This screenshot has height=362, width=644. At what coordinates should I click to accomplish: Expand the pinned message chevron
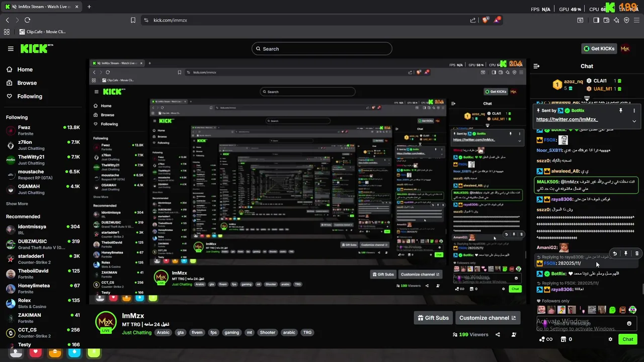coord(634,121)
